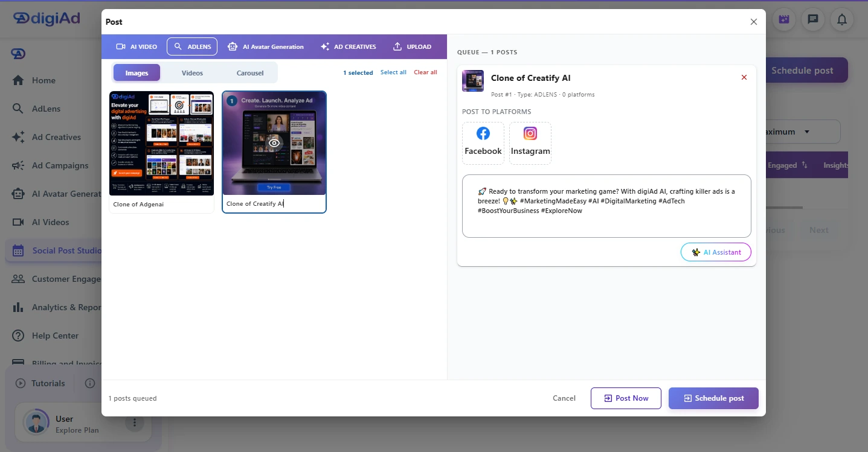The height and width of the screenshot is (452, 868).
Task: Click the Insights column header
Action: [835, 165]
